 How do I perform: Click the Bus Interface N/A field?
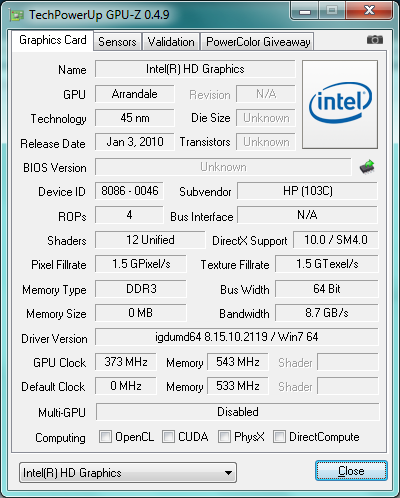(307, 215)
